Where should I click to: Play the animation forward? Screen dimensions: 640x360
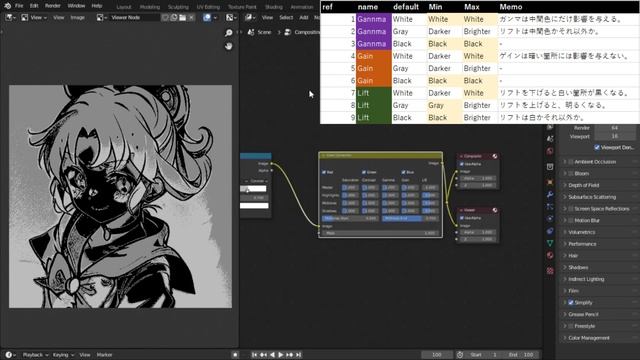[x=280, y=355]
